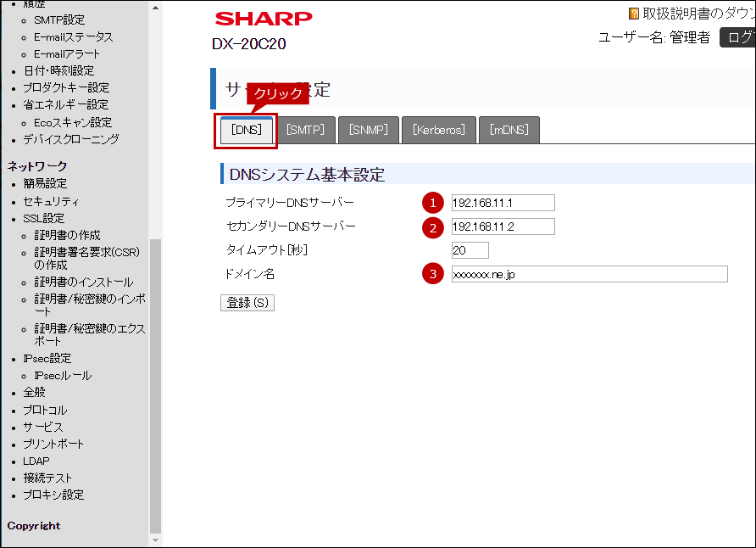Click the タイムアウト[秒] input field
The height and width of the screenshot is (548, 756).
(470, 250)
